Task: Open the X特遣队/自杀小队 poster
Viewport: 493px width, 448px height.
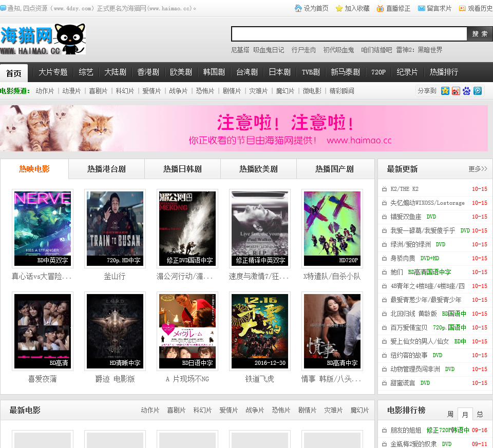Action: tap(332, 228)
